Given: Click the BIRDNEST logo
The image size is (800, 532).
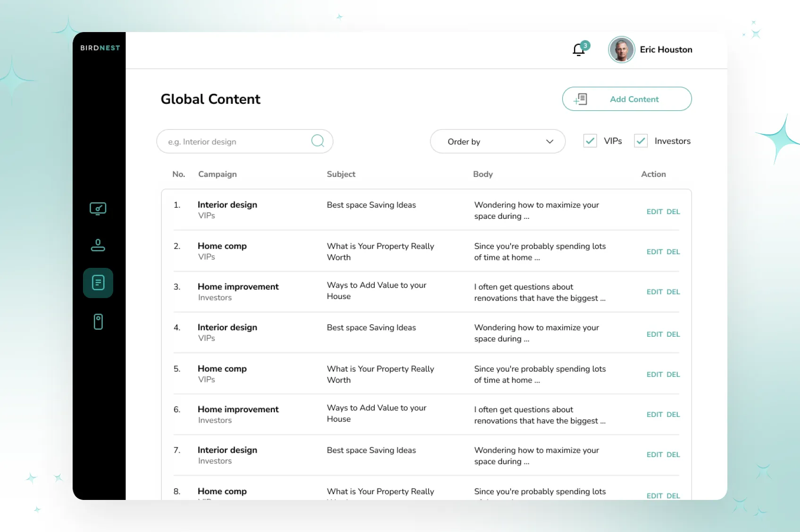Looking at the screenshot, I should tap(100, 48).
